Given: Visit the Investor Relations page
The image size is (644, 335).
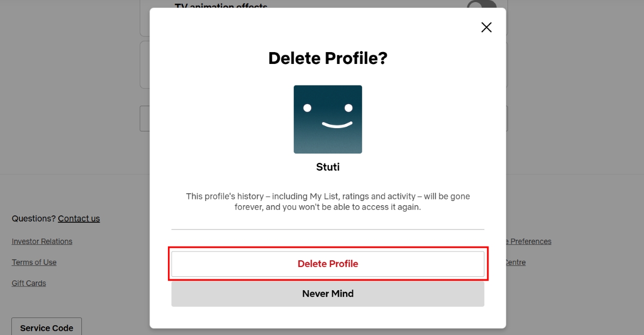Looking at the screenshot, I should (x=42, y=241).
